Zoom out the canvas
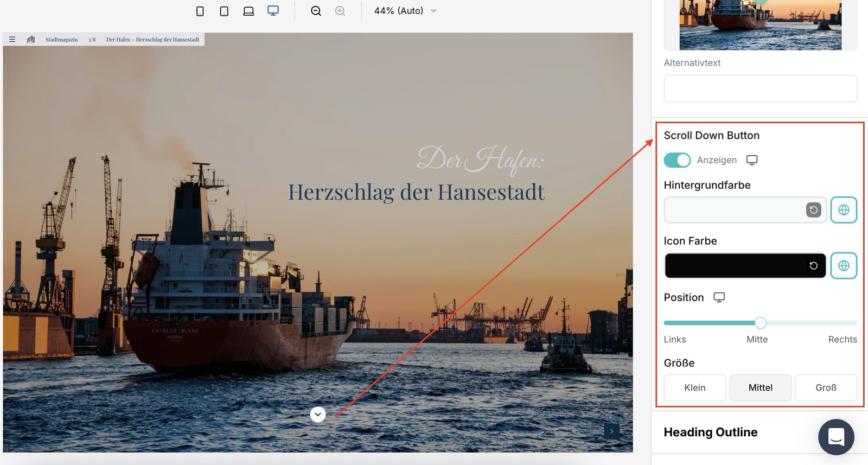The height and width of the screenshot is (465, 868). click(x=316, y=11)
